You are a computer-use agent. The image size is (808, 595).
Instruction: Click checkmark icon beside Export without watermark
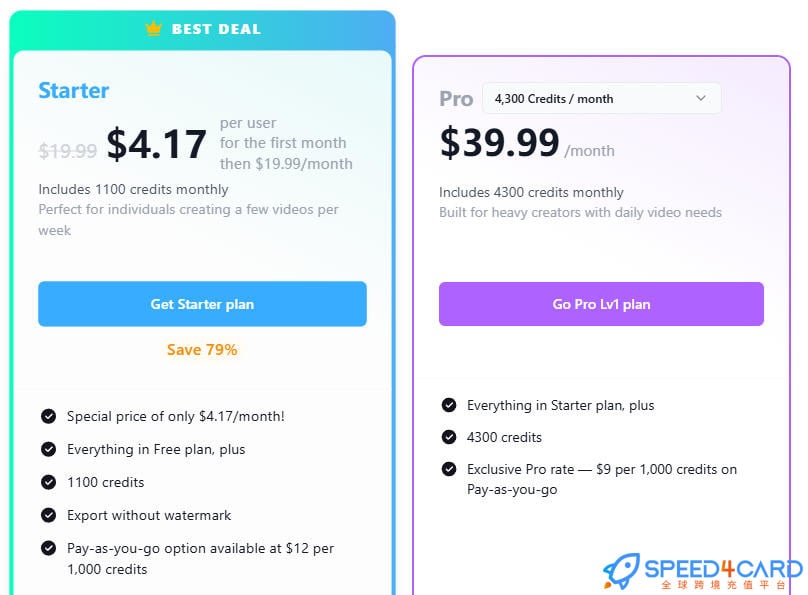[48, 515]
